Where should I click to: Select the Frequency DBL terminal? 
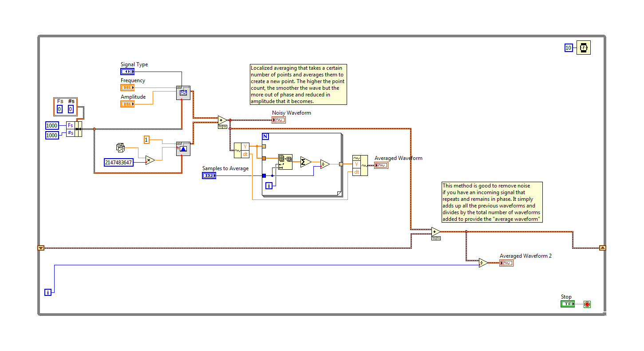[x=127, y=88]
